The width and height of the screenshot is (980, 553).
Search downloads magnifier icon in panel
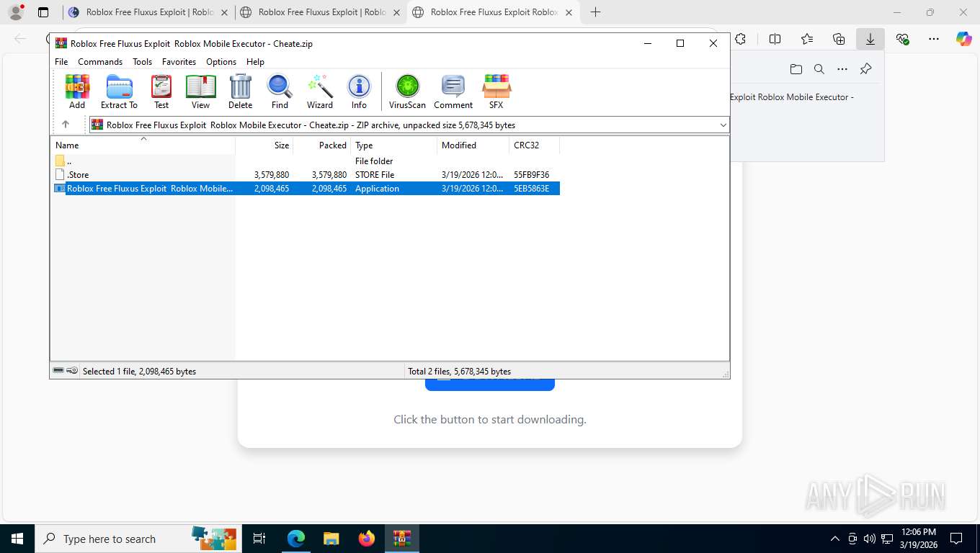[x=819, y=69]
